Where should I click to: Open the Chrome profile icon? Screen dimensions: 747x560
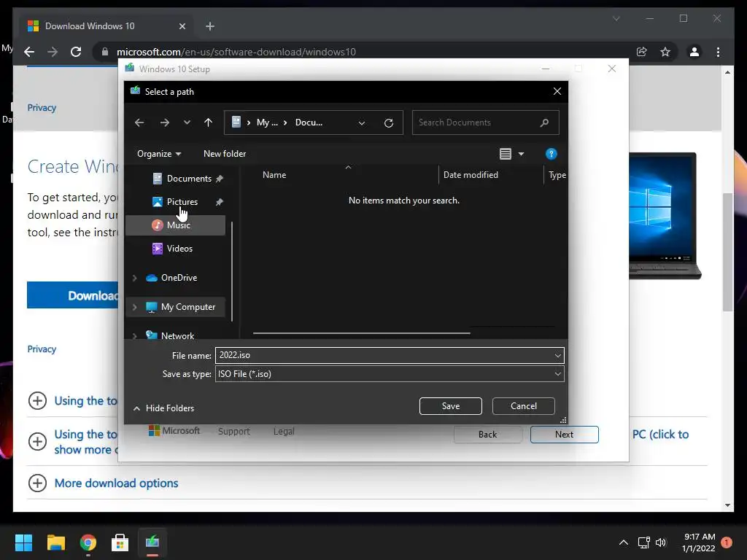point(694,52)
